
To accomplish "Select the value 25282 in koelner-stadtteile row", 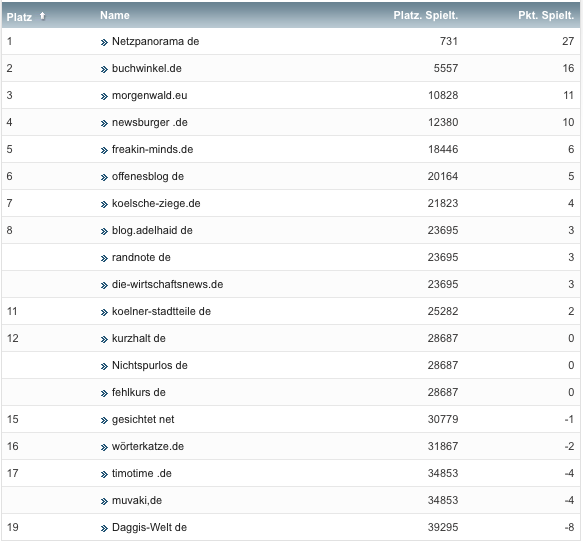I will (443, 311).
